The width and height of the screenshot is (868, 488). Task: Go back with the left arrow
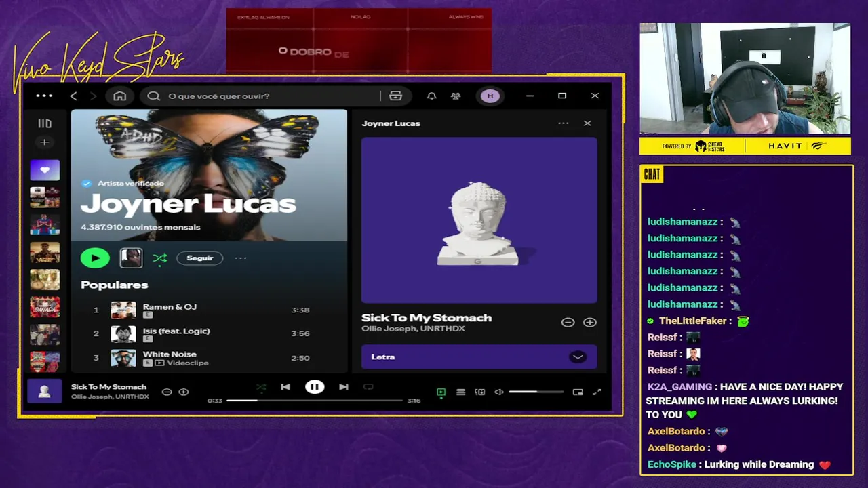coord(74,96)
